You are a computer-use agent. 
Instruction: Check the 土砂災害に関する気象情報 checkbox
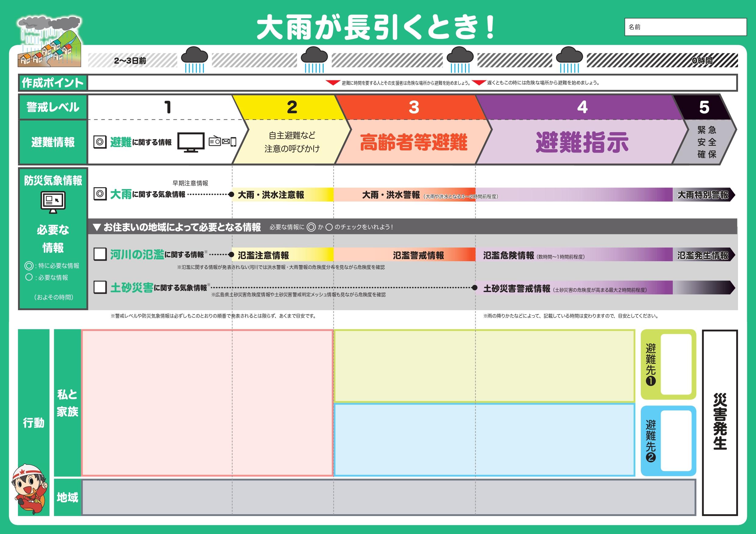click(100, 287)
